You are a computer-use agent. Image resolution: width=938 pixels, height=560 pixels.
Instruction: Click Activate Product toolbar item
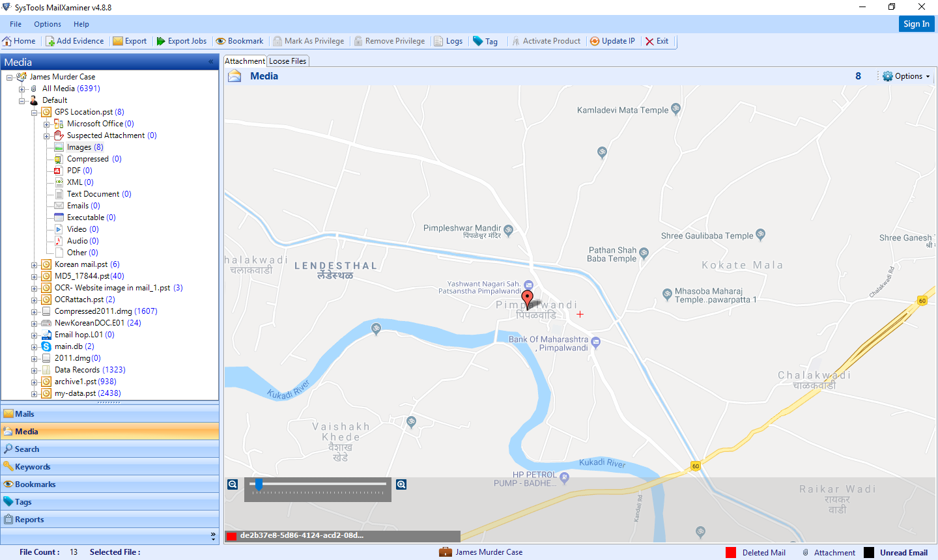(x=546, y=41)
